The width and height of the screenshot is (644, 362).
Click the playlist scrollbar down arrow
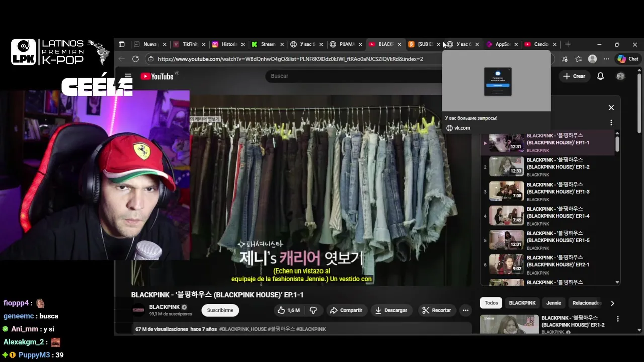click(617, 282)
